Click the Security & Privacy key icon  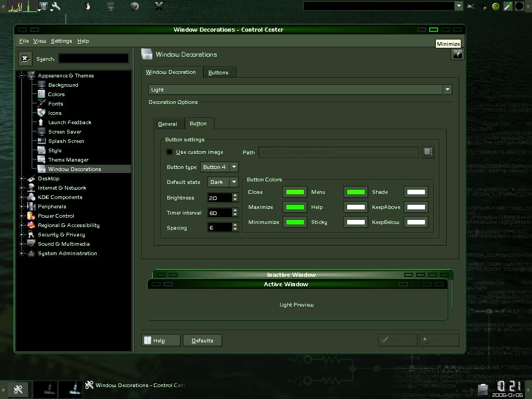[31, 234]
